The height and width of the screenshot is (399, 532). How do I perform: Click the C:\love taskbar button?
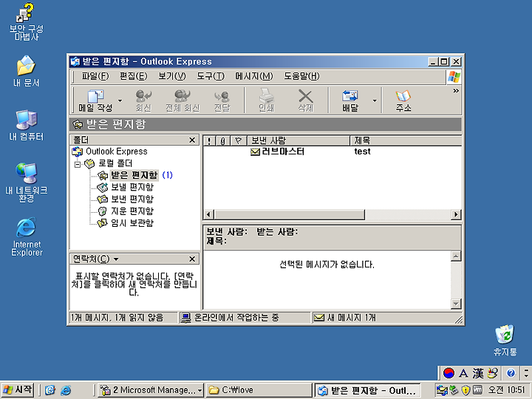click(259, 390)
